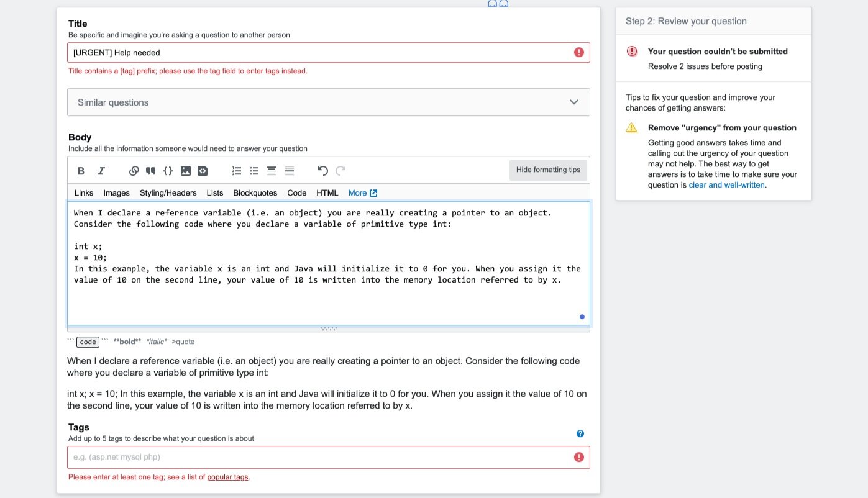
Task: Follow the popular tags link
Action: tap(227, 477)
